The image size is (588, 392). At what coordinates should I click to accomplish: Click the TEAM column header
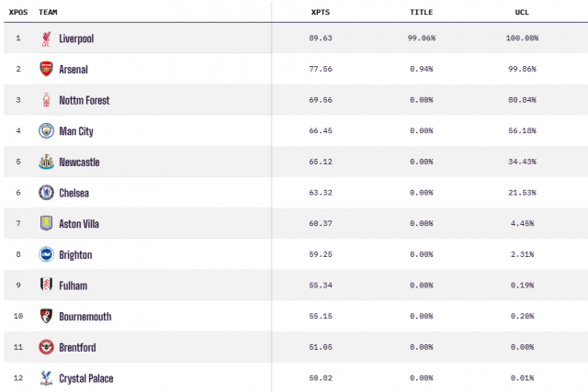click(49, 14)
